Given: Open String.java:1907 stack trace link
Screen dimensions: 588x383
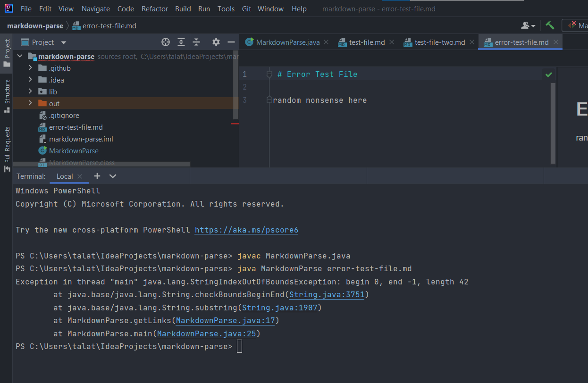Looking at the screenshot, I should [280, 308].
